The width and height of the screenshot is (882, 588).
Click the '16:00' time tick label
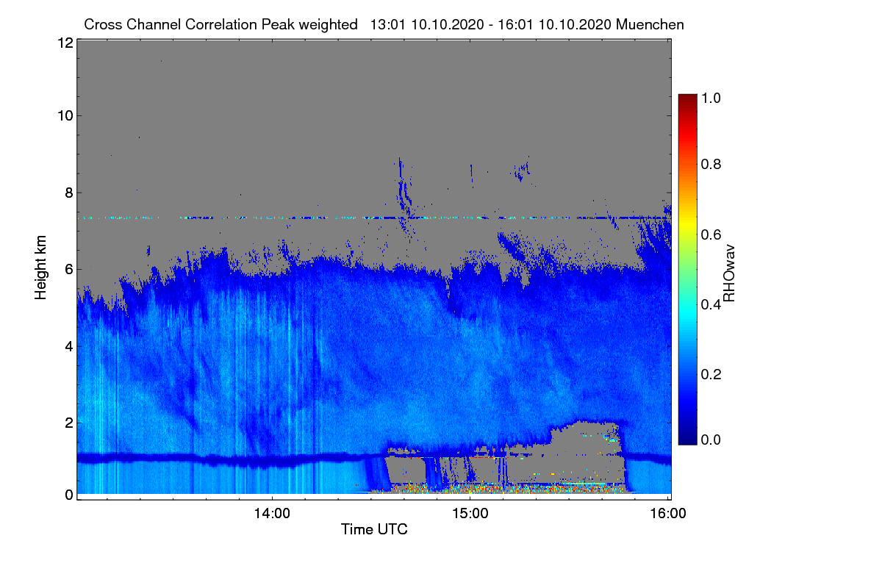(x=667, y=513)
